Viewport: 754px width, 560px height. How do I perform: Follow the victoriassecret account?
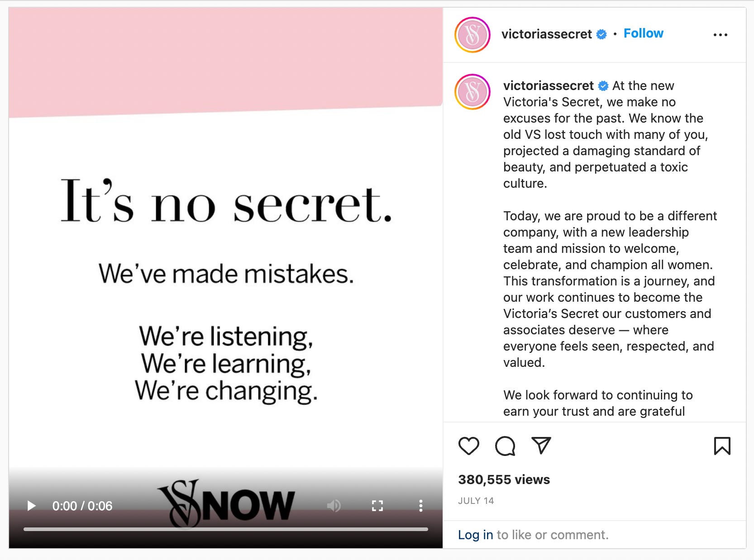(643, 33)
